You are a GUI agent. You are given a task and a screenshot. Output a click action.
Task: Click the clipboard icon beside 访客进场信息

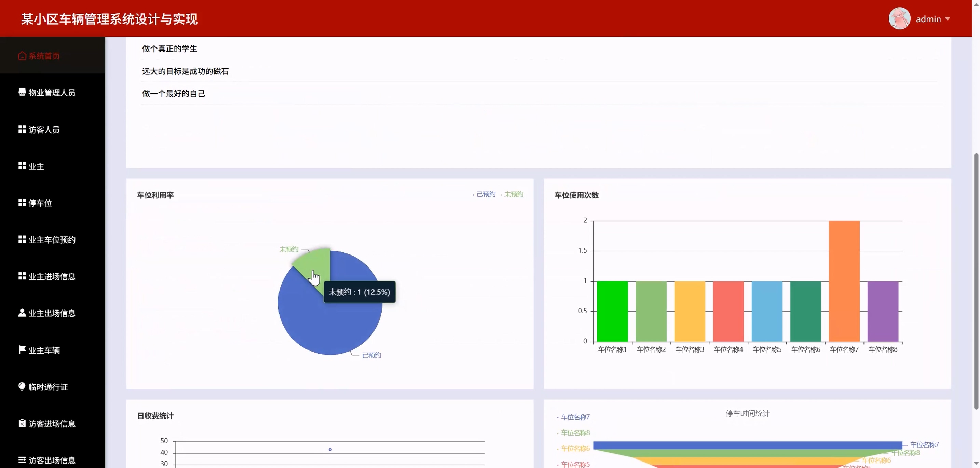(x=22, y=423)
